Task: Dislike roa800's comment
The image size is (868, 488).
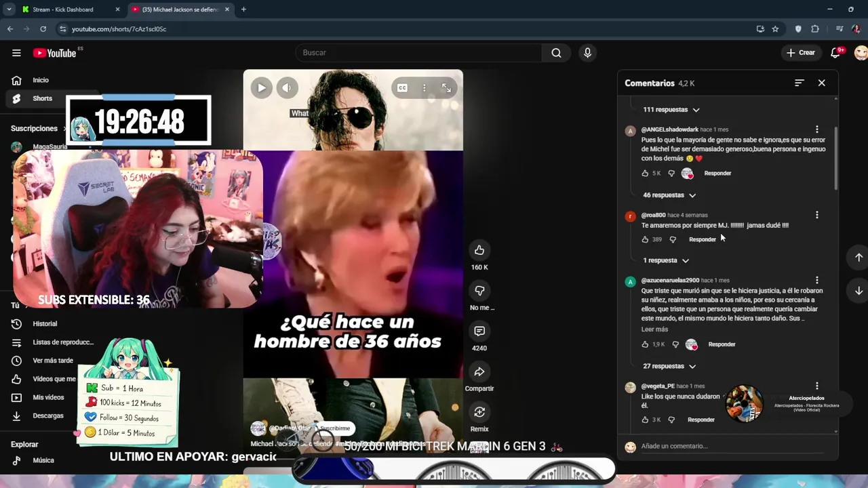Action: [x=673, y=239]
